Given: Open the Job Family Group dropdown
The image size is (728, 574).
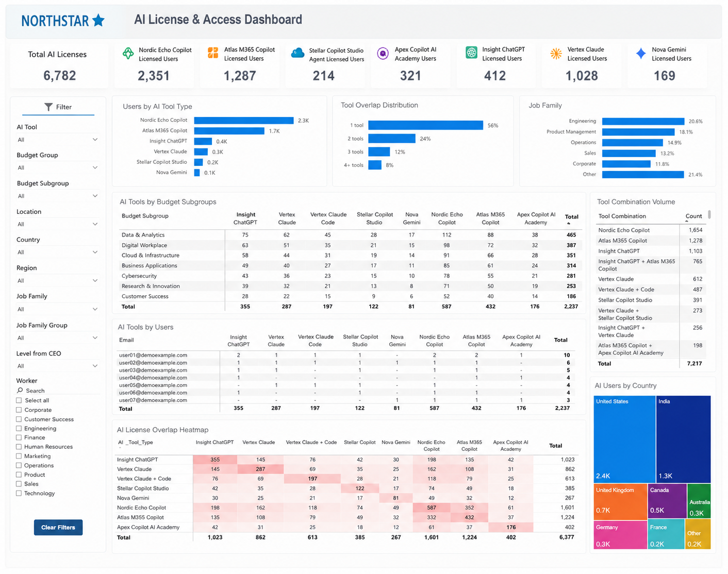Looking at the screenshot, I should [x=57, y=338].
